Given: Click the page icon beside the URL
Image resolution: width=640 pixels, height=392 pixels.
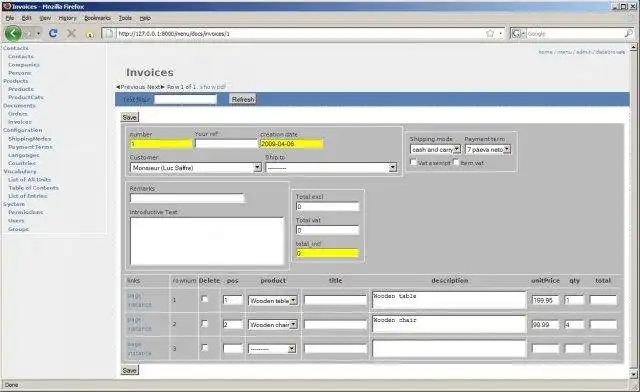Looking at the screenshot, I should coord(109,33).
